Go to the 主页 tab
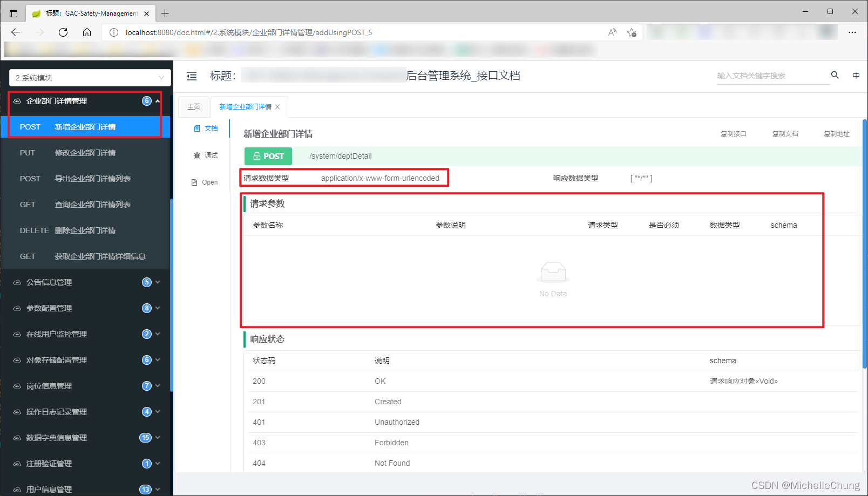 coord(194,107)
